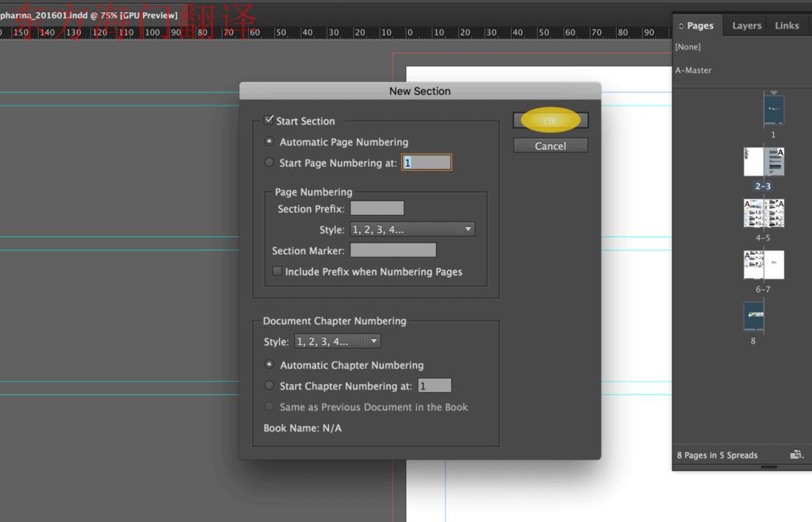812x522 pixels.
Task: Select page 1 thumbnail in Pages panel
Action: pyautogui.click(x=774, y=109)
